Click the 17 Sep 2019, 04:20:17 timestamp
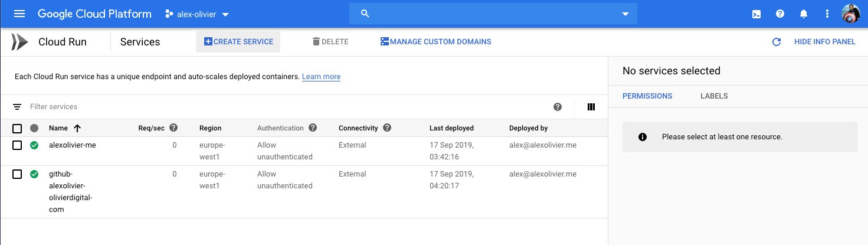 451,180
